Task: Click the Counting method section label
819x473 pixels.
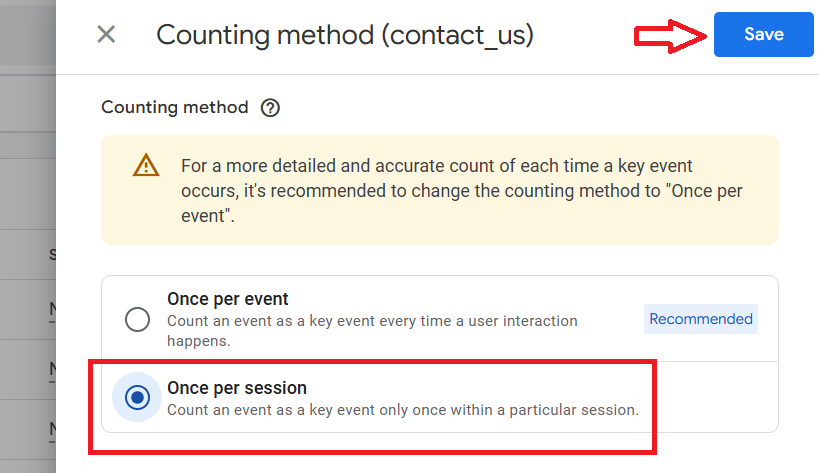Action: (175, 107)
